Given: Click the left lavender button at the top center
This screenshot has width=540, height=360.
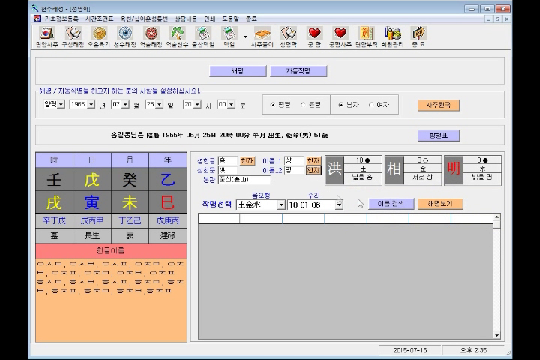Looking at the screenshot, I should point(238,71).
